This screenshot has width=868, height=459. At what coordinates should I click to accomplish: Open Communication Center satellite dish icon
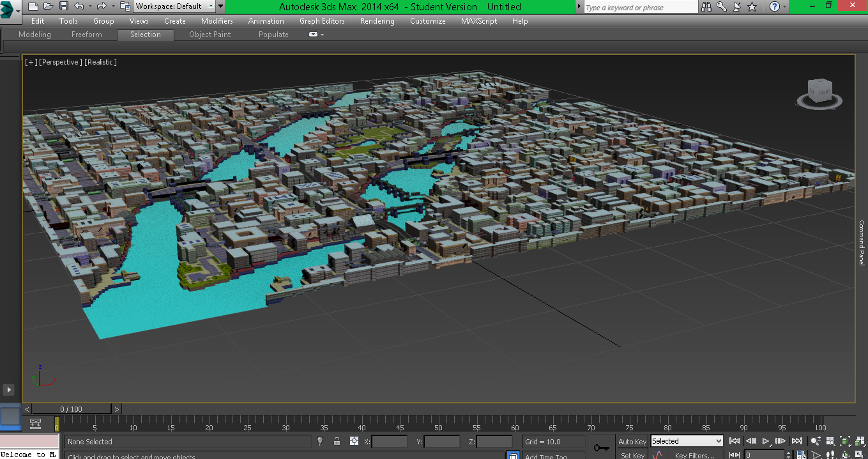(737, 7)
